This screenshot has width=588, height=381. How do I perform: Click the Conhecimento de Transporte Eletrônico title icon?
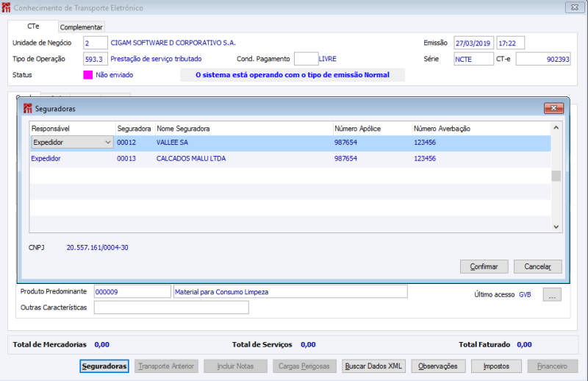[6, 7]
